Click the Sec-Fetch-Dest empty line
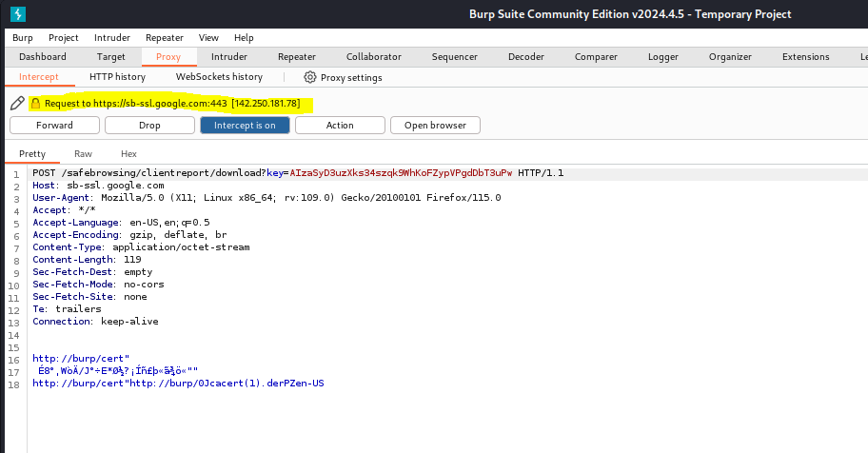The height and width of the screenshot is (453, 868). pos(92,272)
